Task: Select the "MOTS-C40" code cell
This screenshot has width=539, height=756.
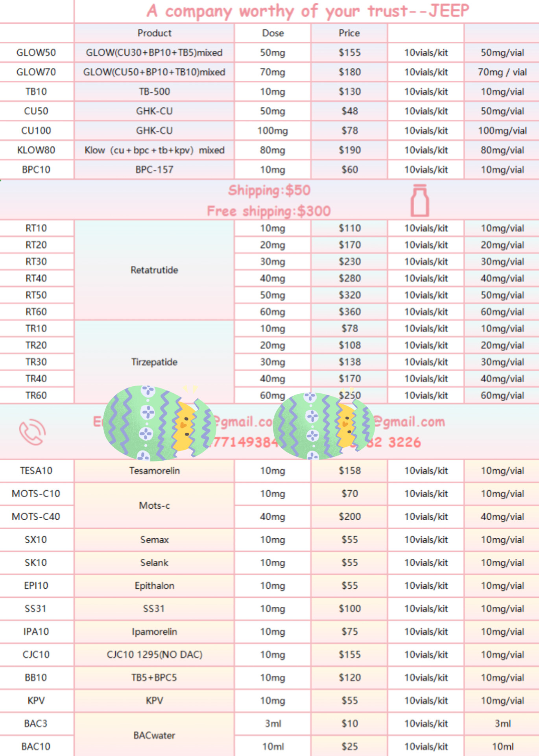Action: pos(36,517)
